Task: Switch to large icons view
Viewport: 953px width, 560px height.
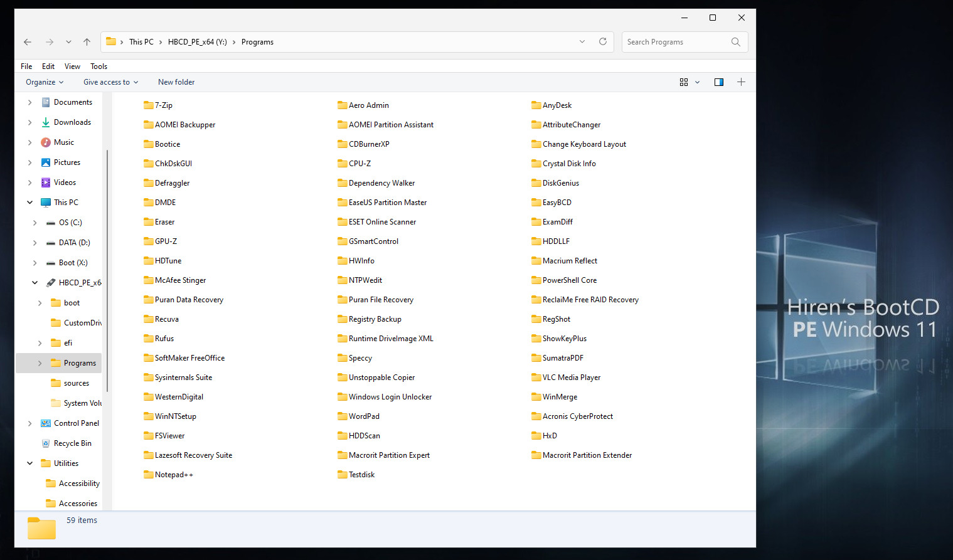Action: [683, 82]
